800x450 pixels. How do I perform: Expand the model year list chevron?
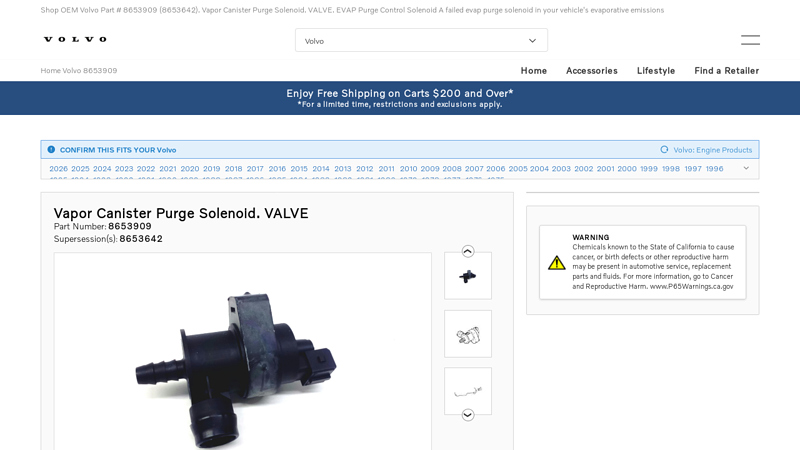pos(746,168)
